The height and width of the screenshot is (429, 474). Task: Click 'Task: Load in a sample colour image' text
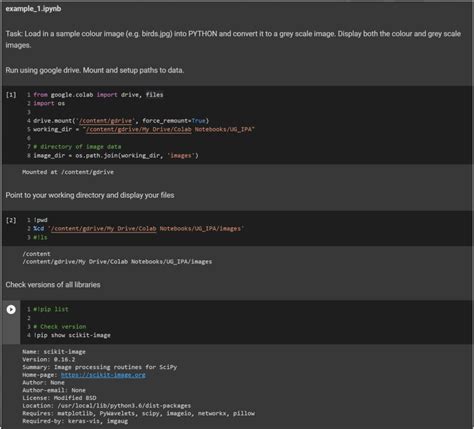[x=233, y=39]
